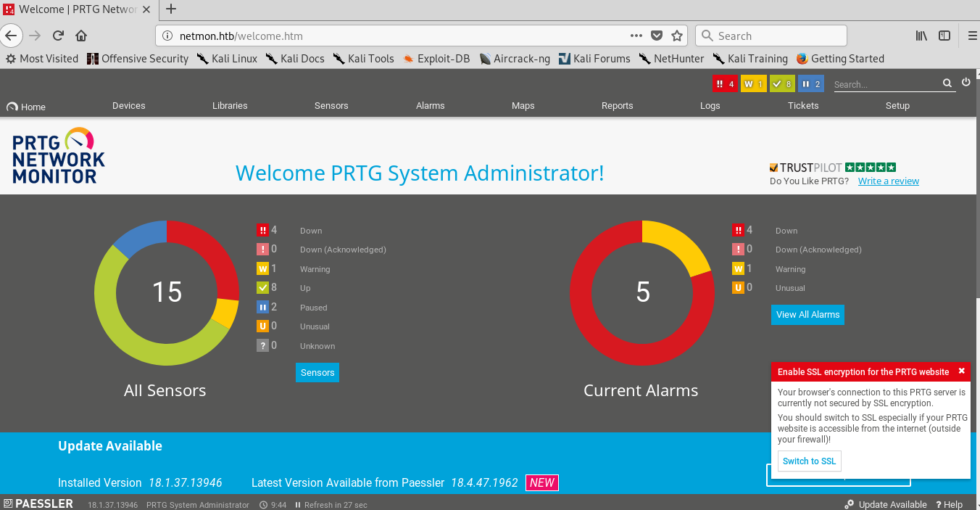Image resolution: width=980 pixels, height=510 pixels.
Task: Click the blue Paused sensors badge in header
Action: coord(810,84)
